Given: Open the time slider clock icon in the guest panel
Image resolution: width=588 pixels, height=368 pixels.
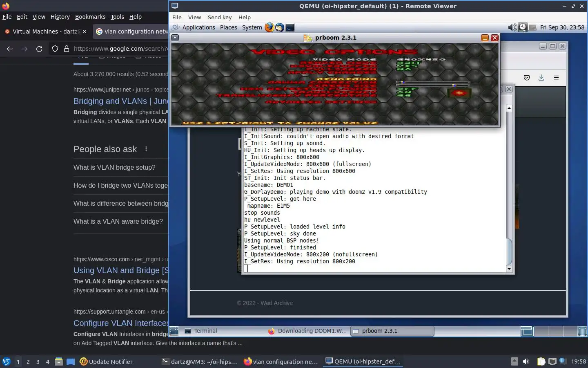Looking at the screenshot, I should coord(523,27).
